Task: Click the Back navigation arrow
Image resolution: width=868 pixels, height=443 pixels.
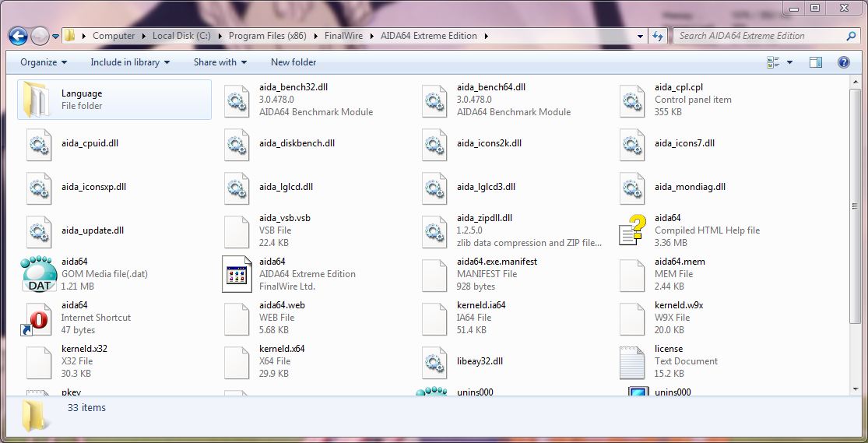Action: point(18,36)
